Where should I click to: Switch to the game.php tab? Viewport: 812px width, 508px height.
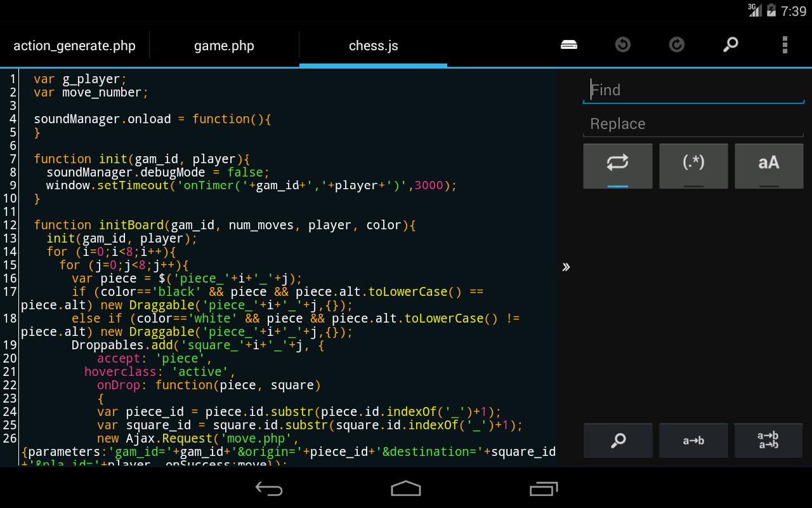pos(224,45)
